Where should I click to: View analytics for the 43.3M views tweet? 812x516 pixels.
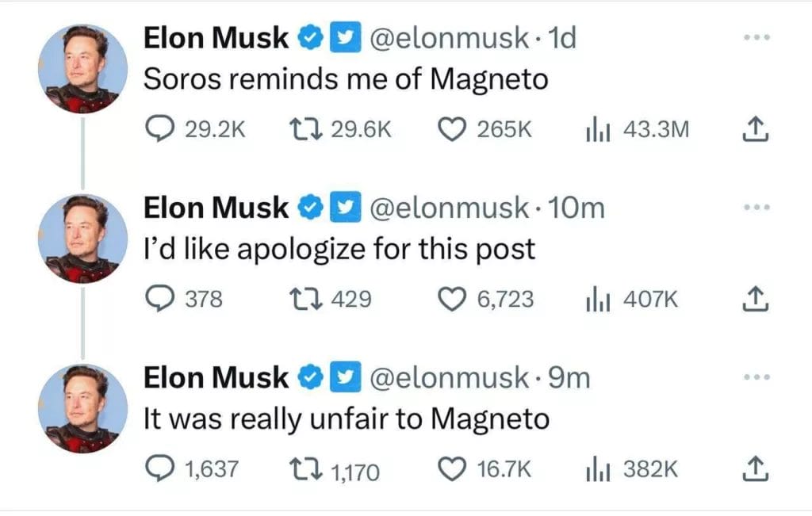[596, 129]
